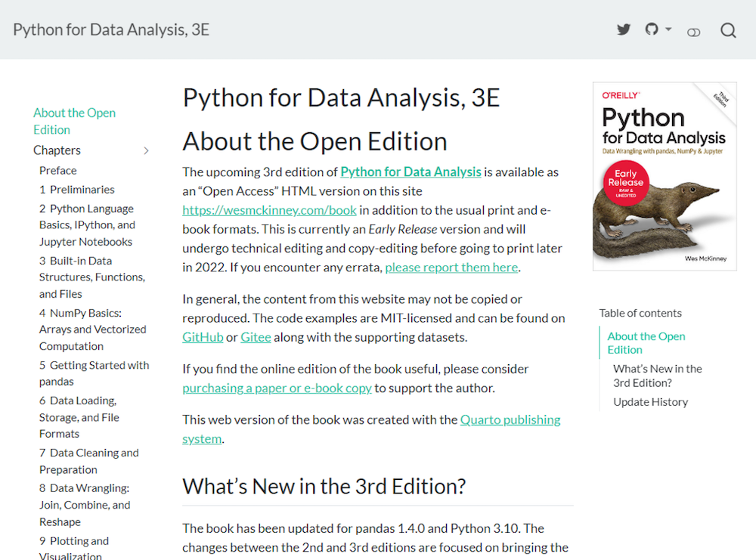Go to chapter 1 Preliminaries
756x560 pixels.
[x=77, y=190]
